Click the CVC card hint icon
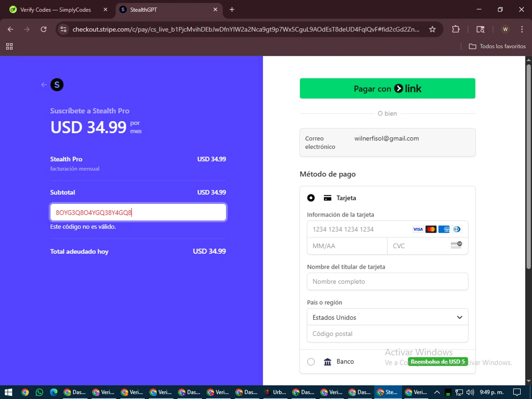Image resolution: width=532 pixels, height=399 pixels. tap(456, 245)
